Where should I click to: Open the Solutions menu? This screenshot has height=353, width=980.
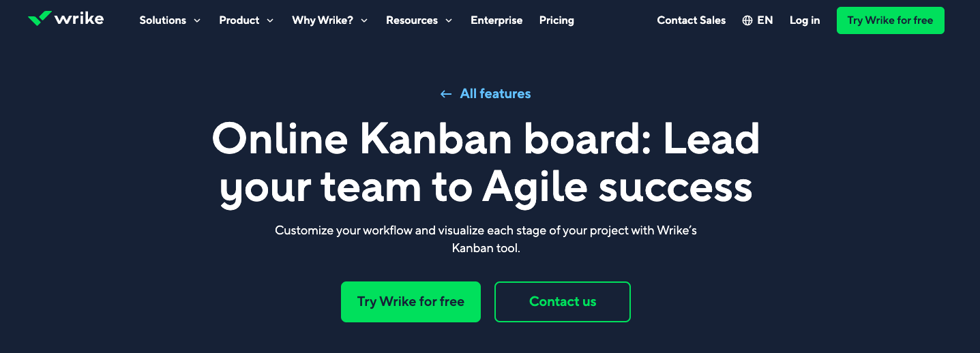162,20
